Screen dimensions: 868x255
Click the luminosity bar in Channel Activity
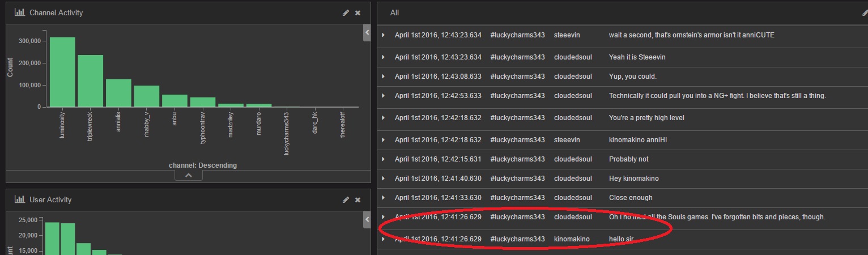coord(62,72)
